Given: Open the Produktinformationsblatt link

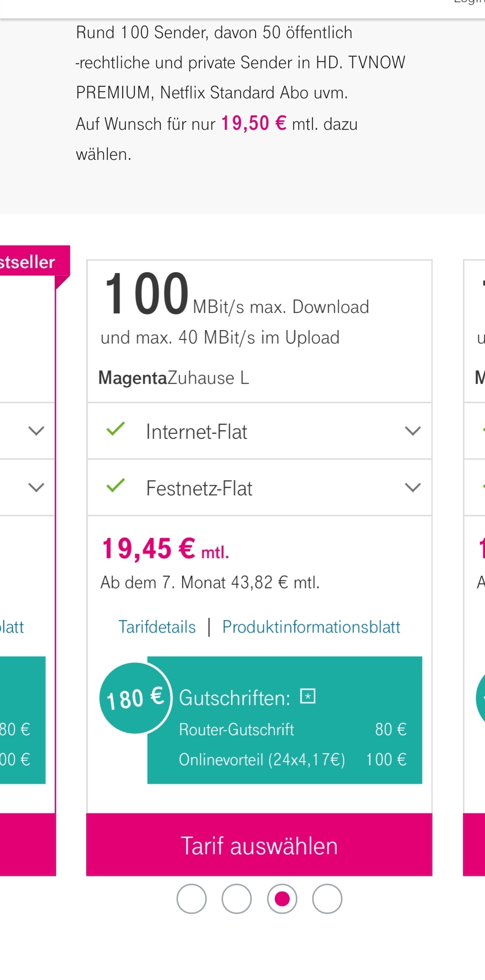Looking at the screenshot, I should pos(311,627).
